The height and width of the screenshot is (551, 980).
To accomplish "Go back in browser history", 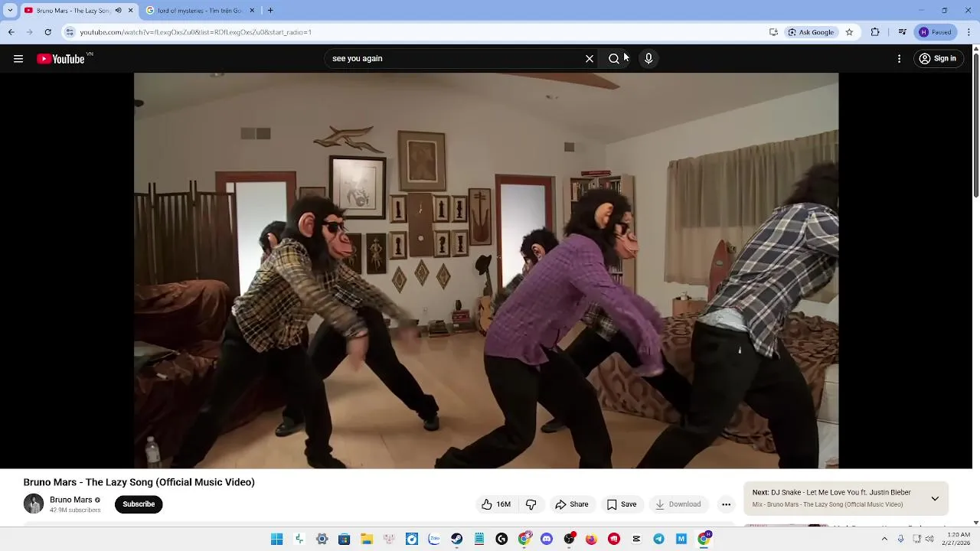I will 11,32.
